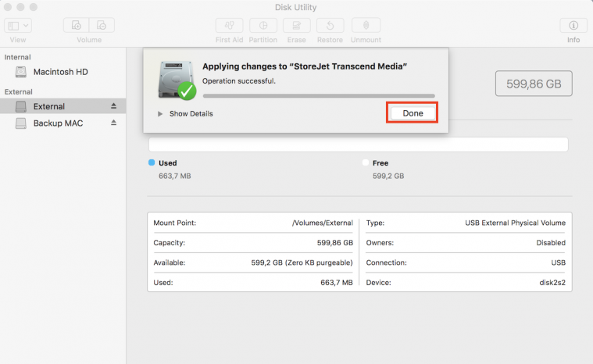The width and height of the screenshot is (593, 364).
Task: Click "599,86 GB" in the Capacity row
Action: click(335, 243)
